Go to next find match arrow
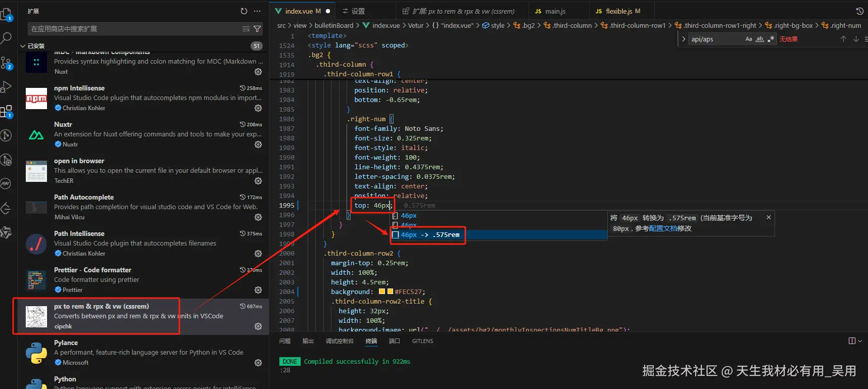Image resolution: width=868 pixels, height=389 pixels. pyautogui.click(x=856, y=39)
